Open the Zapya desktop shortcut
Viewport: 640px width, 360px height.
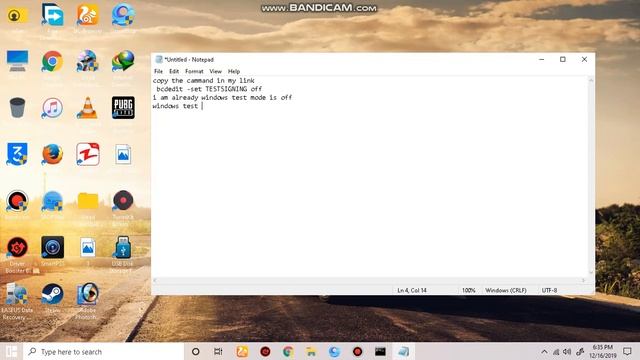[x=87, y=154]
